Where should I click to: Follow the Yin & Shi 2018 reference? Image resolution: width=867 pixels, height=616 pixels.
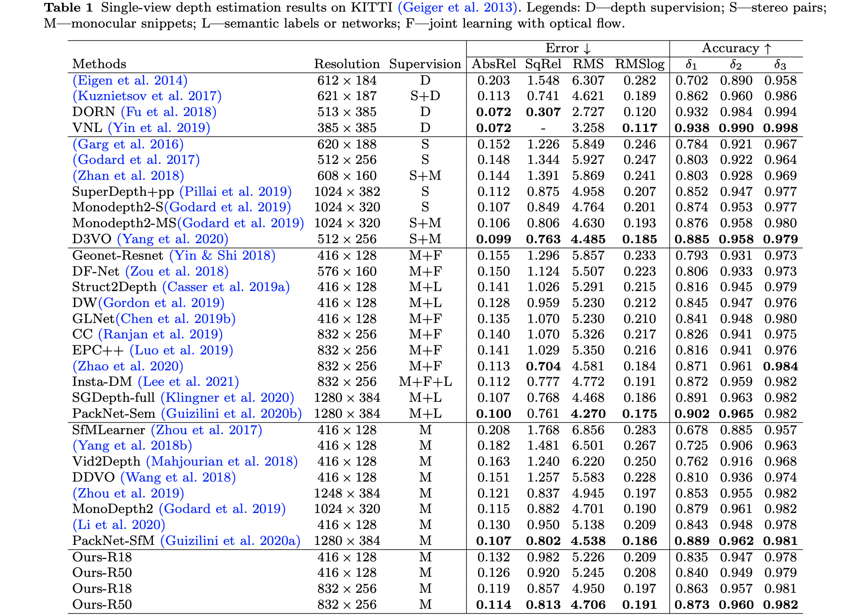click(223, 255)
